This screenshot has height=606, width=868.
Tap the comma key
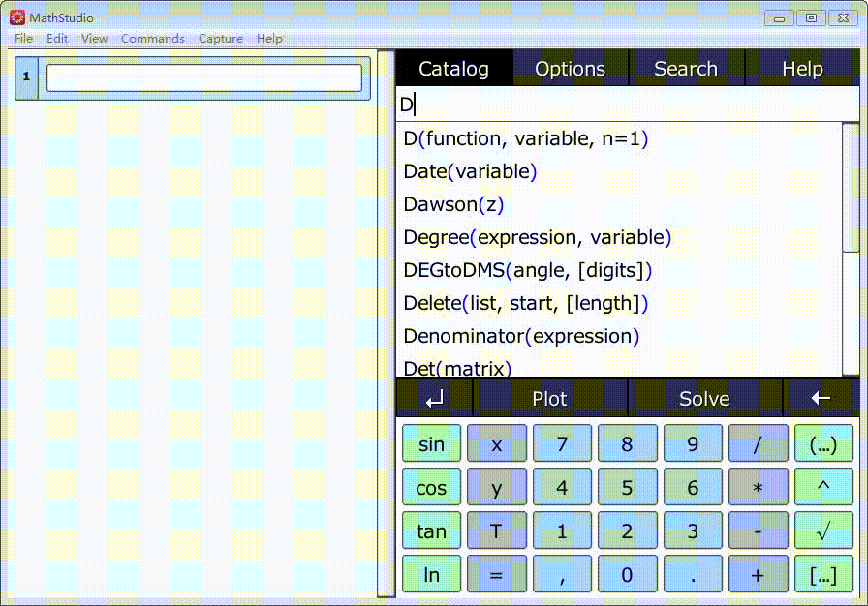(562, 574)
